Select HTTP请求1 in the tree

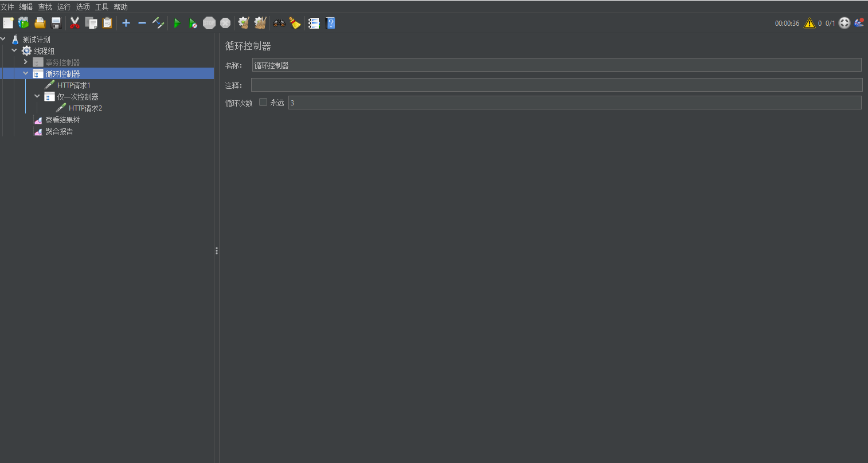coord(74,85)
